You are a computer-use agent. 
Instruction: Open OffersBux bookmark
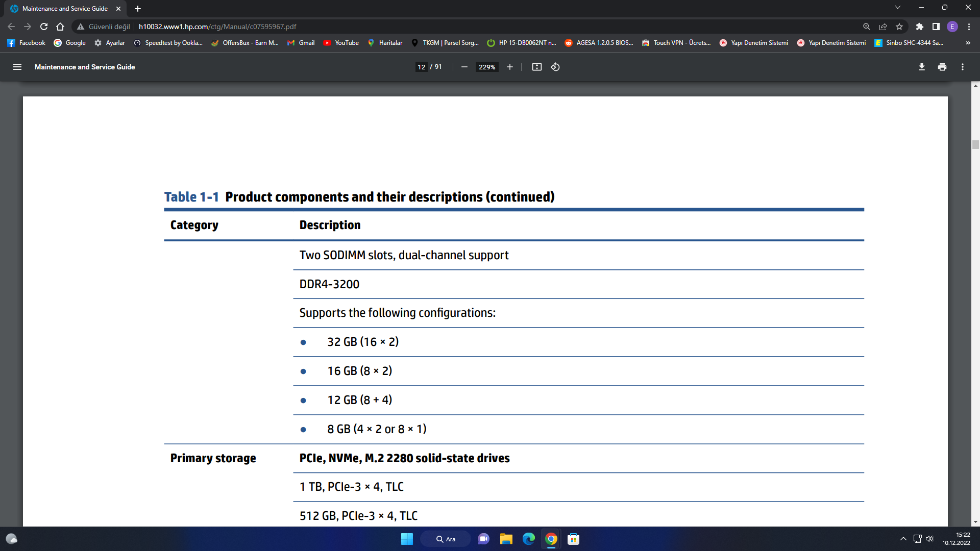(245, 43)
